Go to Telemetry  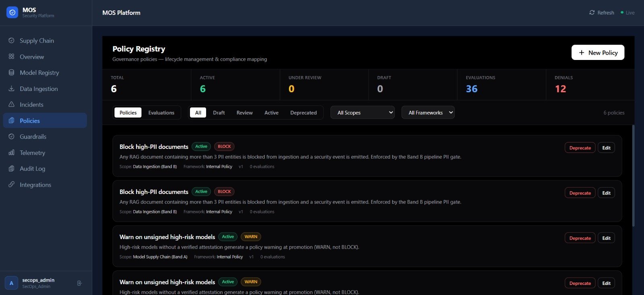pyautogui.click(x=45, y=153)
